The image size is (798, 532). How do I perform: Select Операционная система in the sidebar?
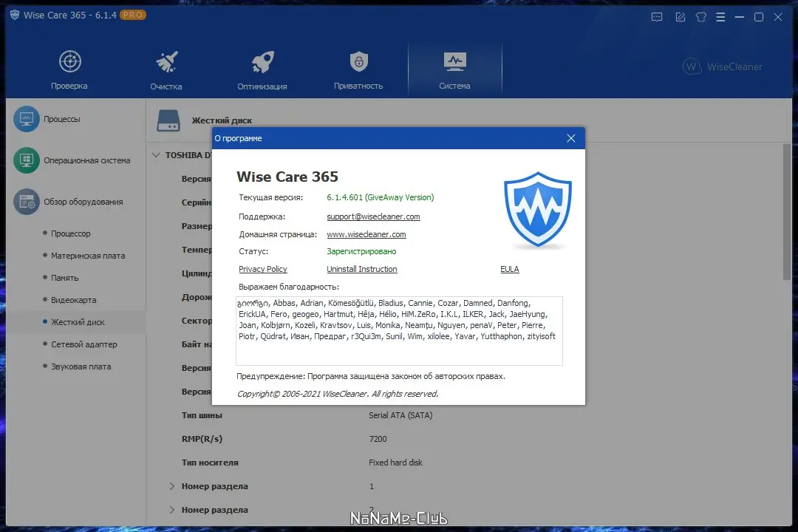click(x=87, y=160)
